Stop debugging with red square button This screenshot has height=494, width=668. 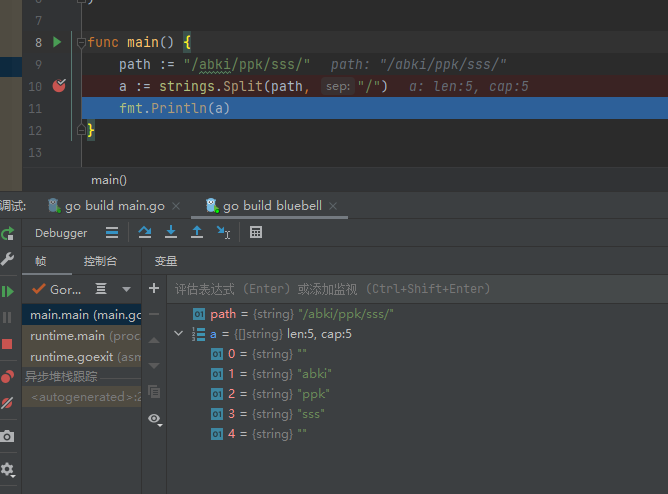pos(7,344)
